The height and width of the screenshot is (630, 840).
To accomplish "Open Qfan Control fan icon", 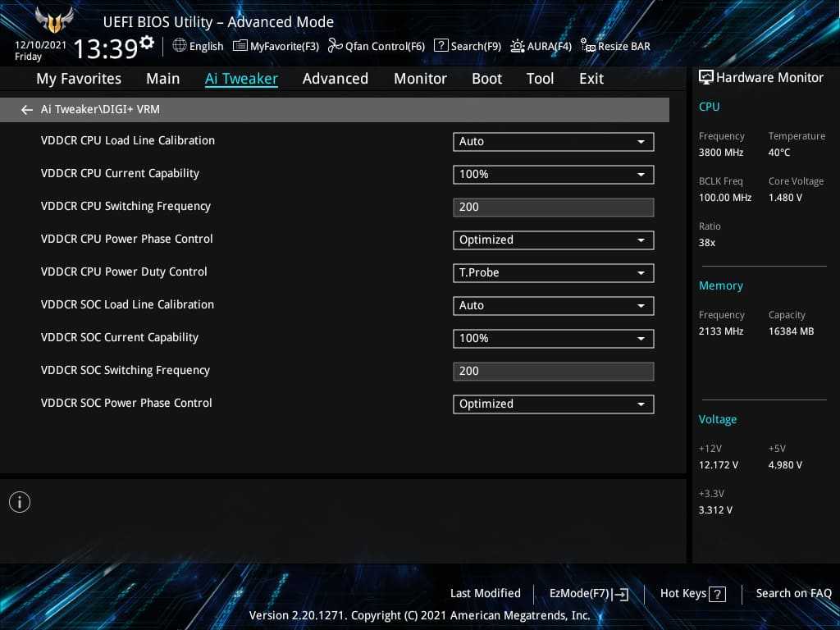I will 335,46.
